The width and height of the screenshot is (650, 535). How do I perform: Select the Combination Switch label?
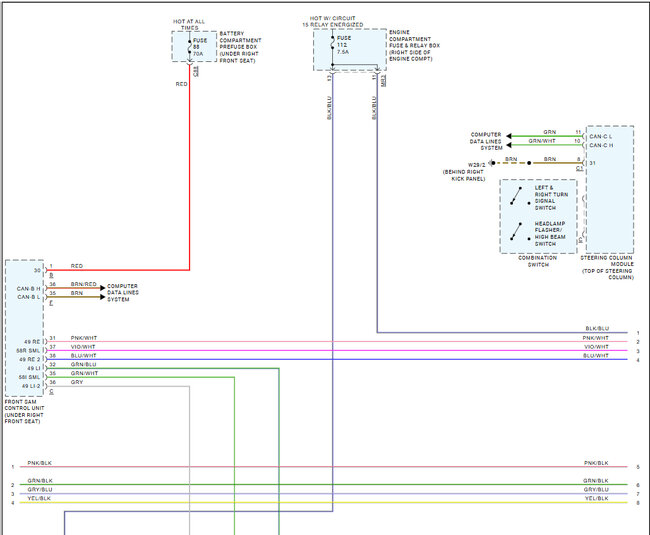(538, 261)
